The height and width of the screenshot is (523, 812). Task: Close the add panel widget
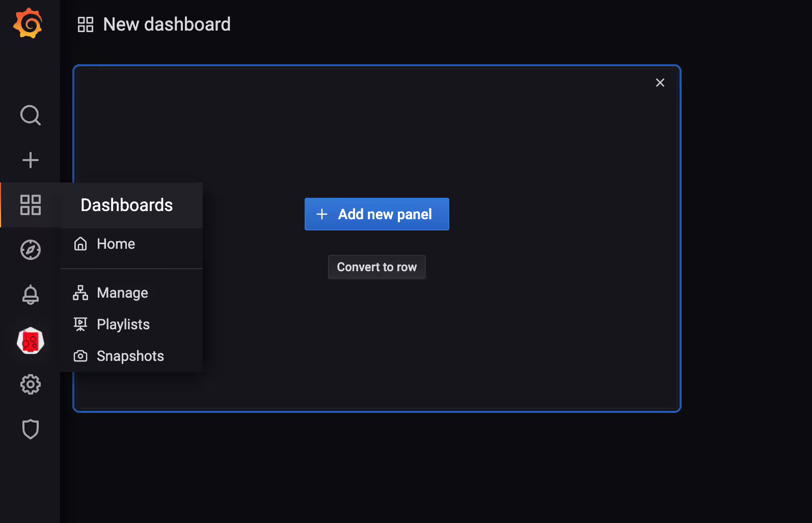click(660, 83)
